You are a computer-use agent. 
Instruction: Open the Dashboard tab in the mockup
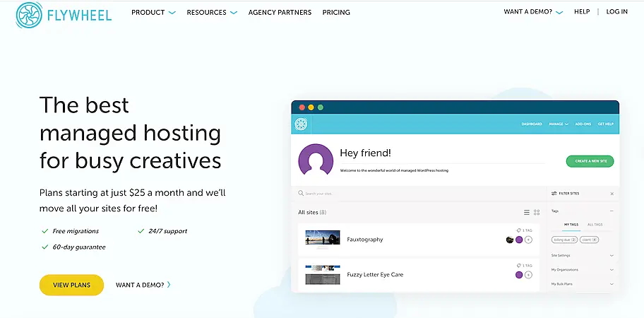(x=532, y=124)
